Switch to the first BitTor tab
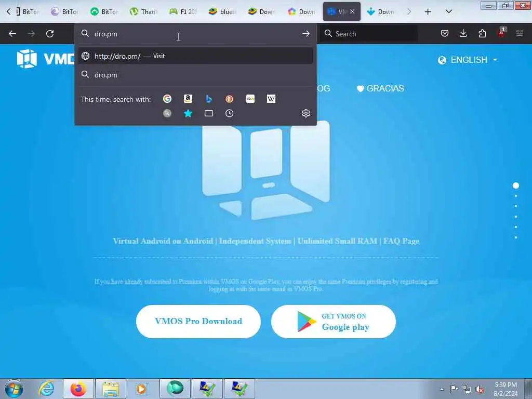532x399 pixels. click(x=27, y=12)
